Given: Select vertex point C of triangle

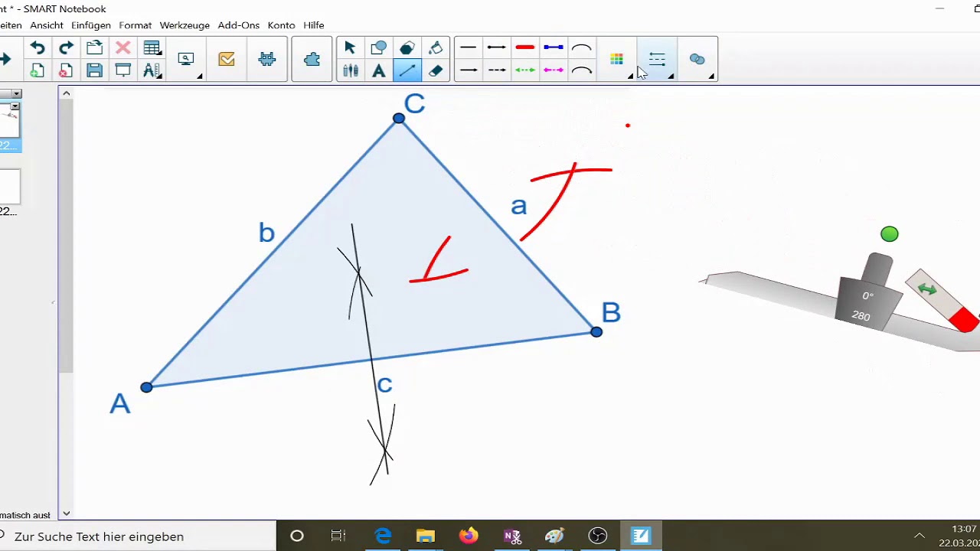Looking at the screenshot, I should point(399,118).
